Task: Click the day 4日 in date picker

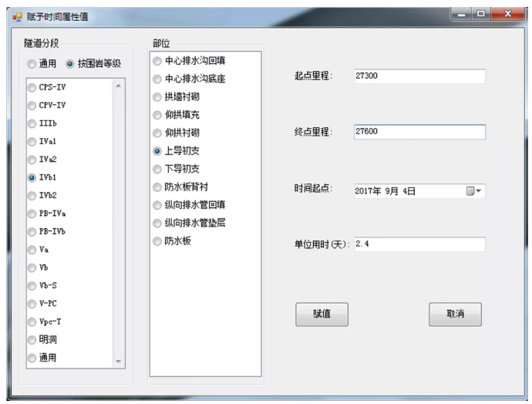Action: click(409, 191)
